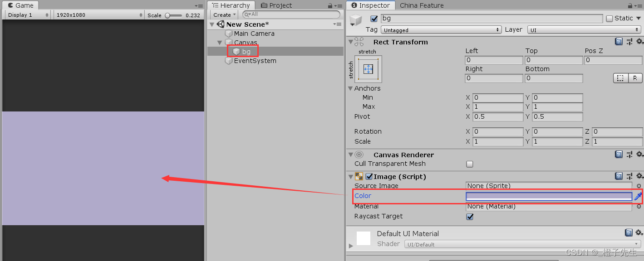Click Source Image object picker circle
The height and width of the screenshot is (261, 644).
click(x=639, y=186)
